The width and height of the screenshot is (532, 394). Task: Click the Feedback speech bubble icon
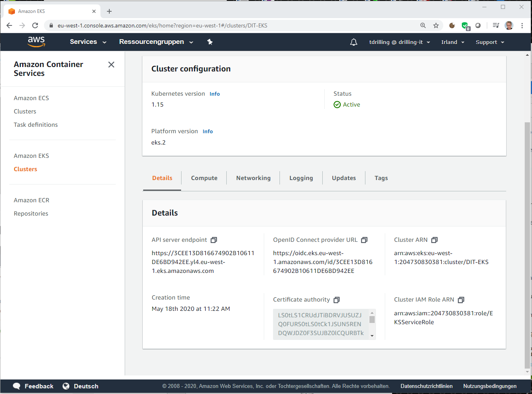(17, 386)
